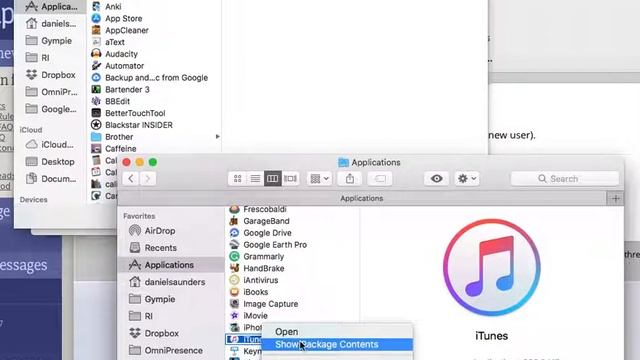Click the HandBrake app icon
This screenshot has height=360, width=640.
click(234, 268)
